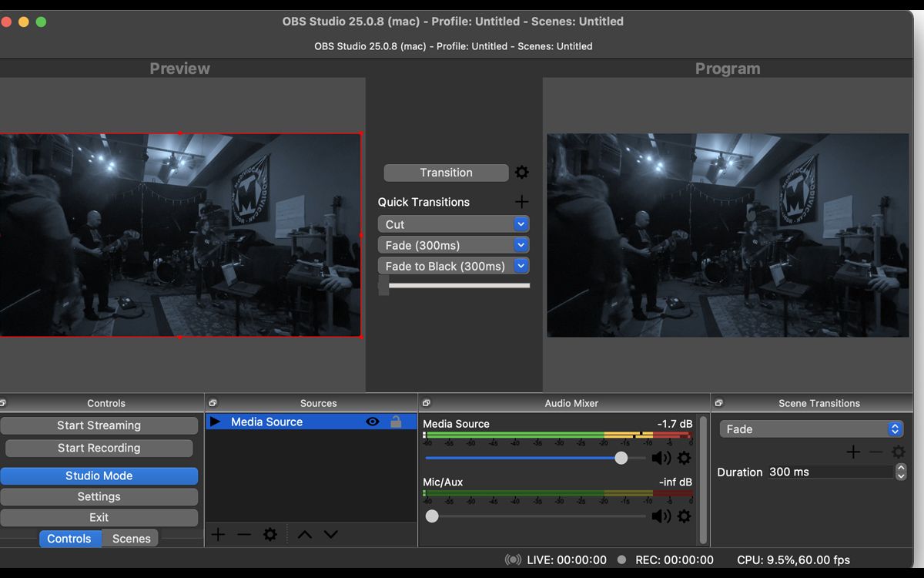Click the Program video output
This screenshot has width=924, height=578.
point(728,235)
